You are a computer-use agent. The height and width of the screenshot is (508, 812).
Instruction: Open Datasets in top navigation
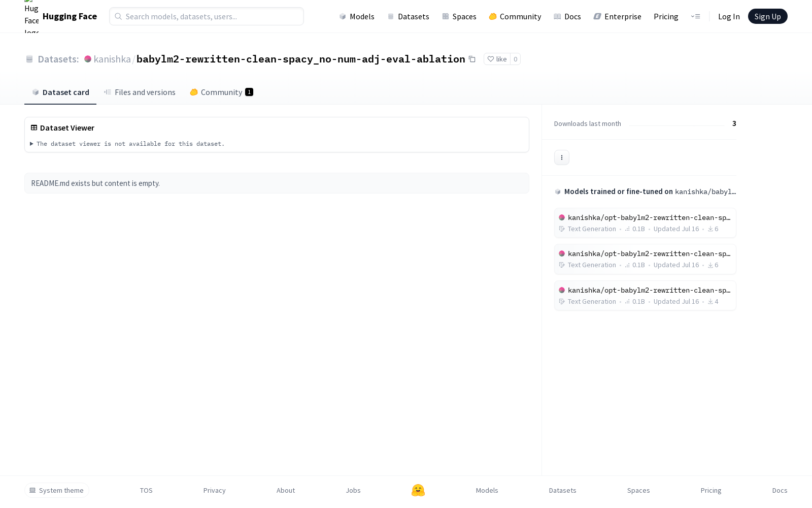point(408,16)
